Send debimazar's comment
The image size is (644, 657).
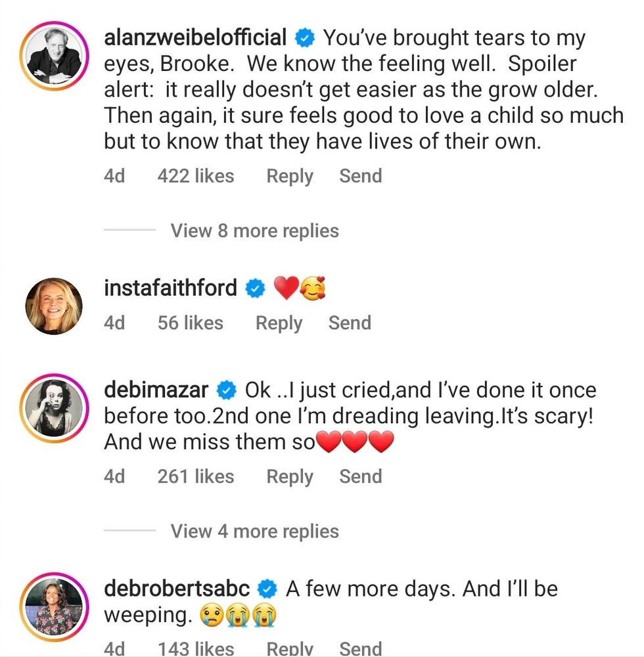[360, 476]
